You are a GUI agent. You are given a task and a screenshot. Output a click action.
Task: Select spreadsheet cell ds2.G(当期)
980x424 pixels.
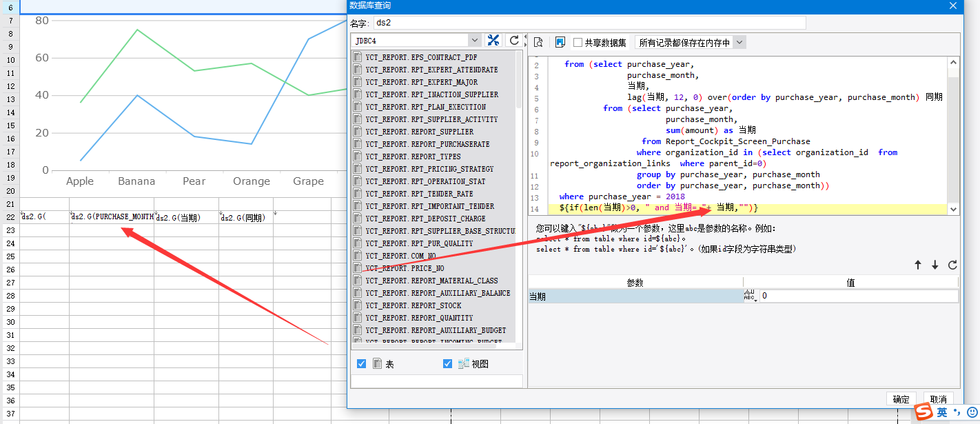coord(186,217)
